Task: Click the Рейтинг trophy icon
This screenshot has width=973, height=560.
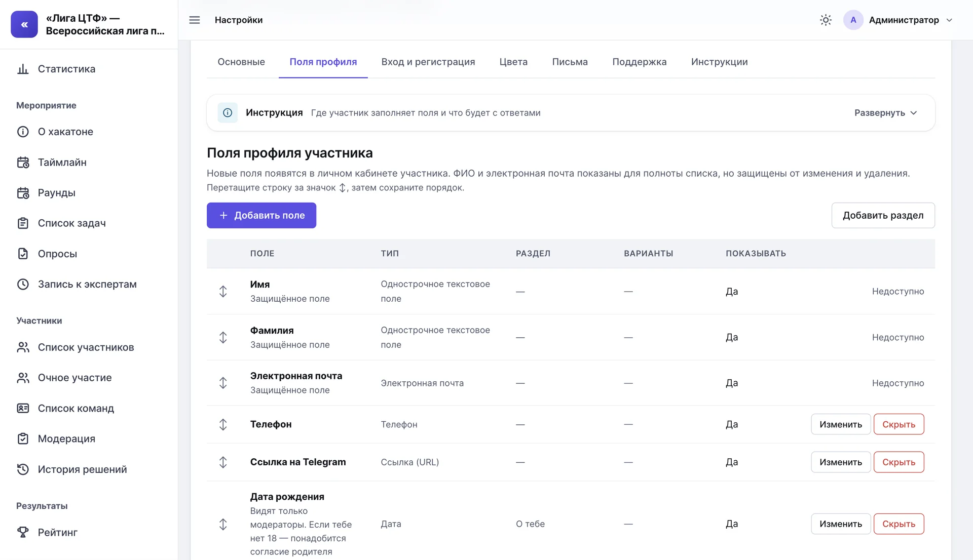Action: coord(23,532)
